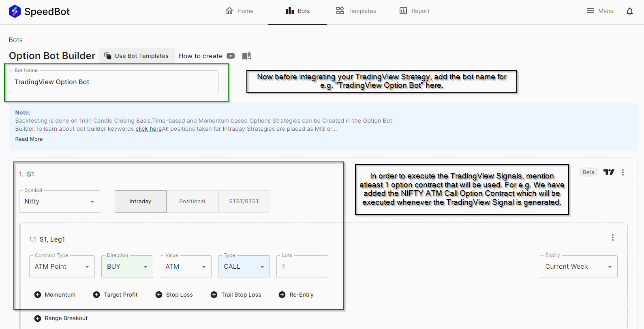Click the Templates grid icon

point(340,11)
